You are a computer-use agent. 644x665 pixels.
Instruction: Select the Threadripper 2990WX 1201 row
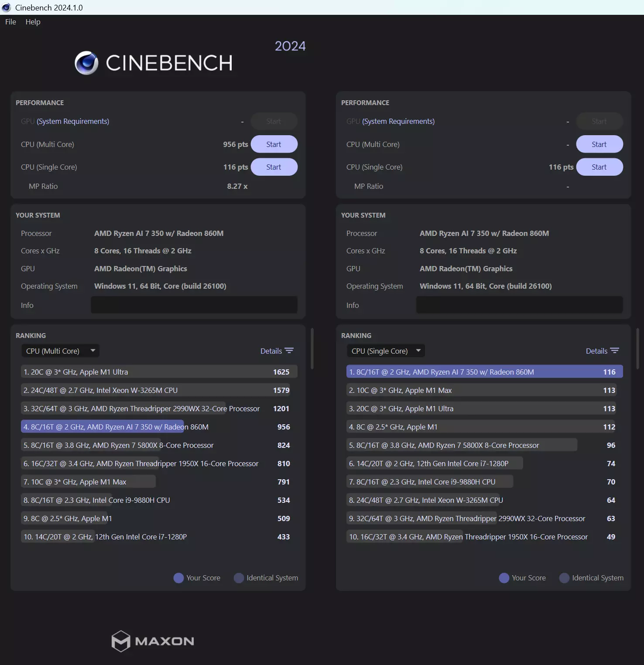tap(159, 409)
